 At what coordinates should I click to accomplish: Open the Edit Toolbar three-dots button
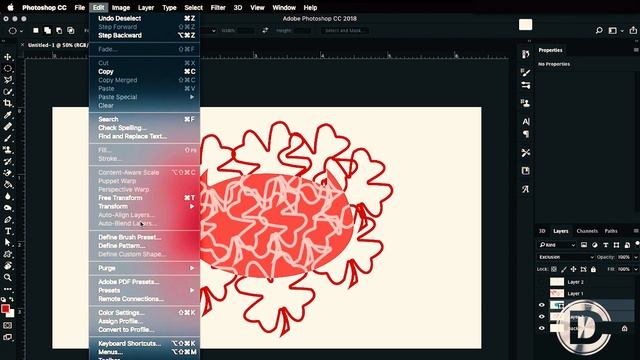pyautogui.click(x=8, y=289)
